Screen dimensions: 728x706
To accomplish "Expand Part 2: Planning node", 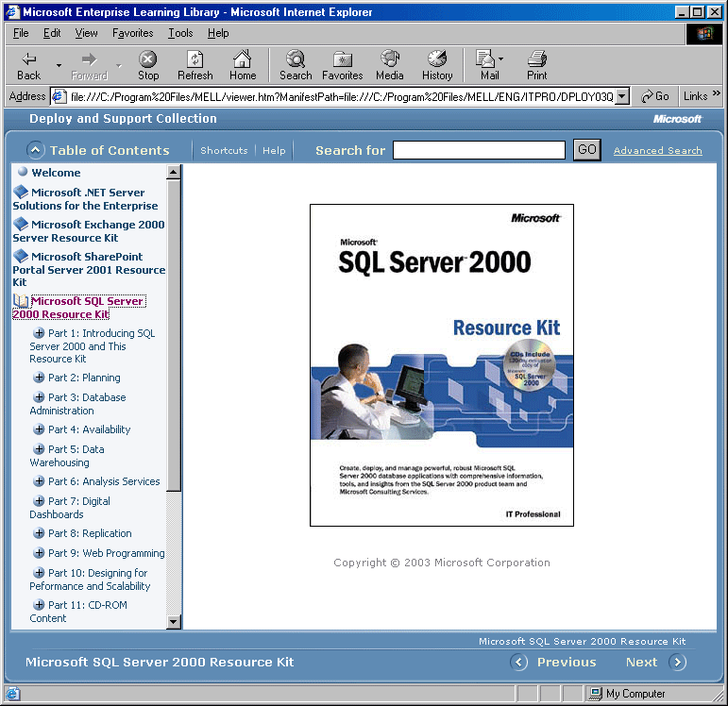I will coord(39,378).
